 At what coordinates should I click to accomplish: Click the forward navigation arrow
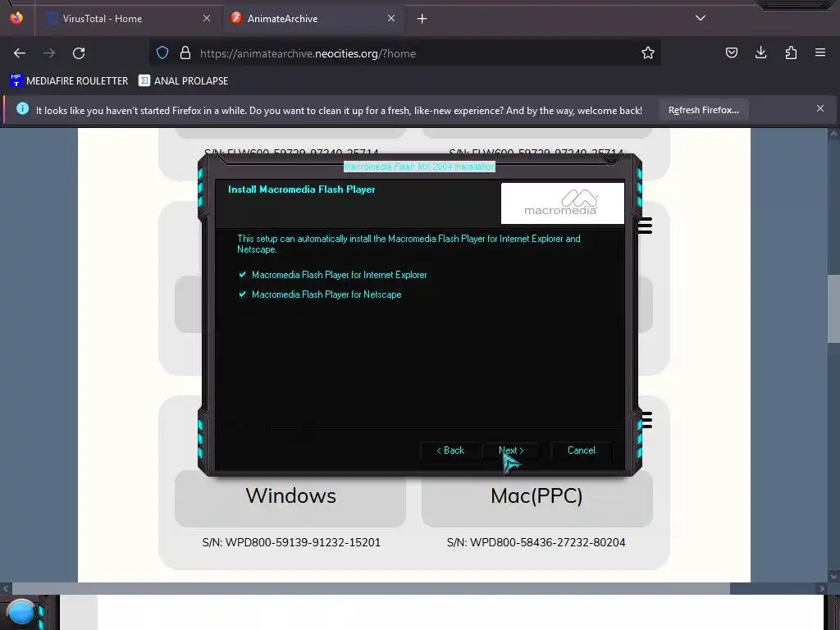[x=49, y=53]
